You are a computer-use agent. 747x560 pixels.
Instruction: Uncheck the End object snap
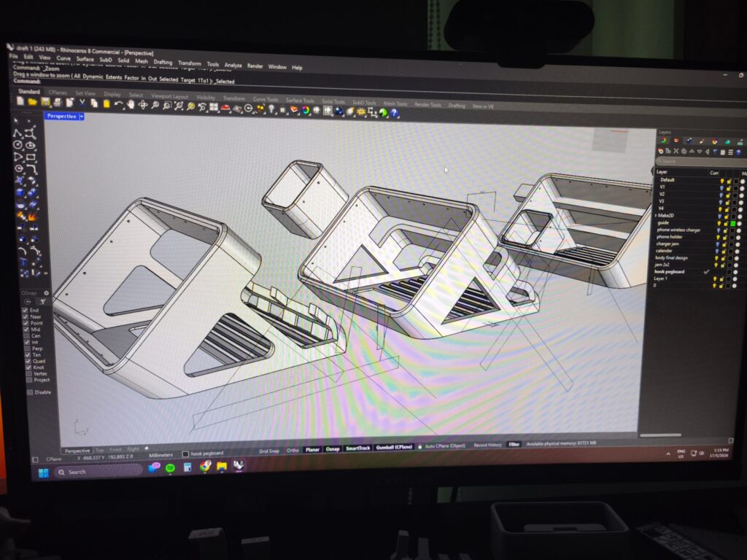click(x=26, y=310)
